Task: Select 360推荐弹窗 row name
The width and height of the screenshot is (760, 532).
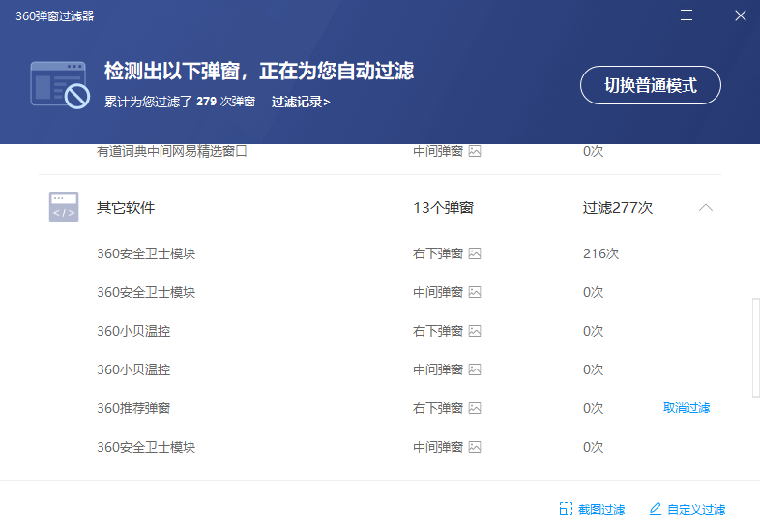Action: pos(133,408)
